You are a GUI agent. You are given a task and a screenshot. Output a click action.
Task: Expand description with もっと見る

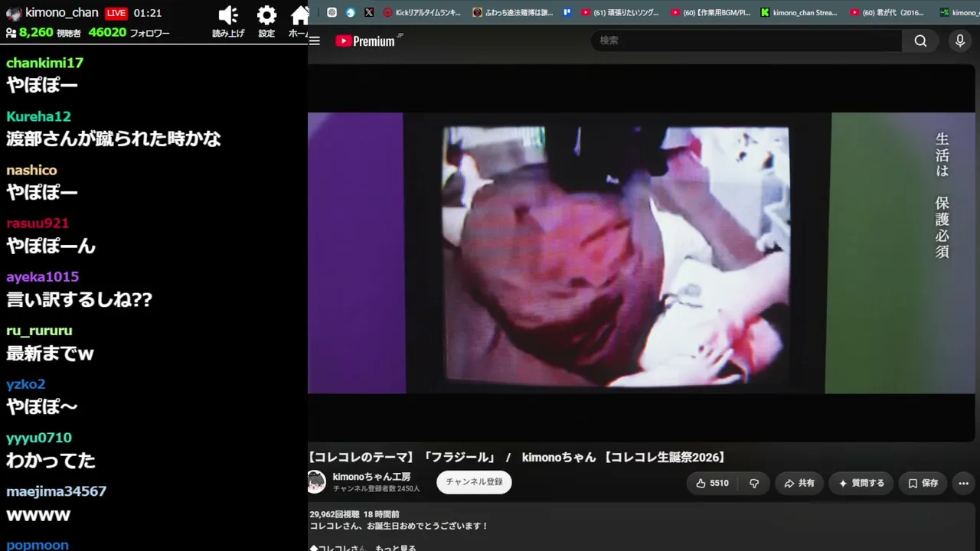(x=396, y=547)
